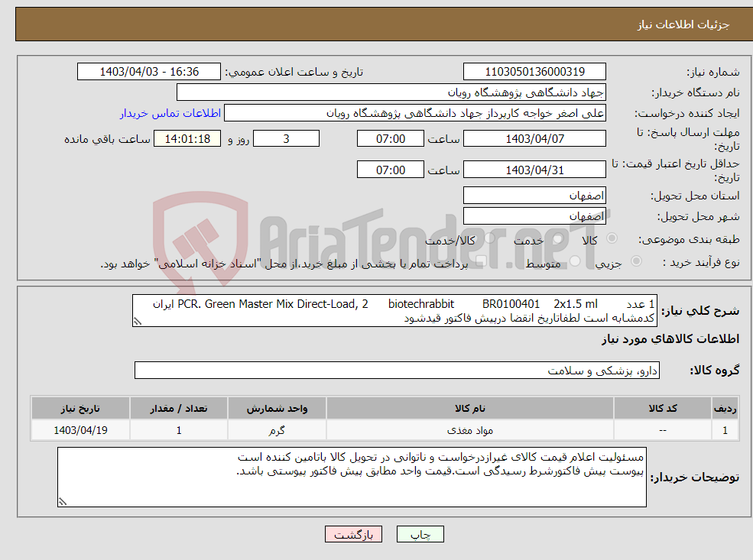Click the quantity cell showing 1
Image resolution: width=753 pixels, height=560 pixels.
point(179,430)
